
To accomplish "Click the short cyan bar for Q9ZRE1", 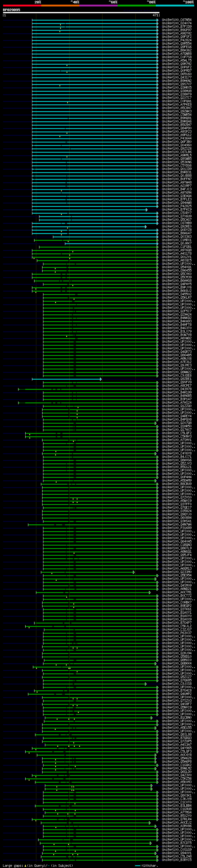I will [67, 379].
